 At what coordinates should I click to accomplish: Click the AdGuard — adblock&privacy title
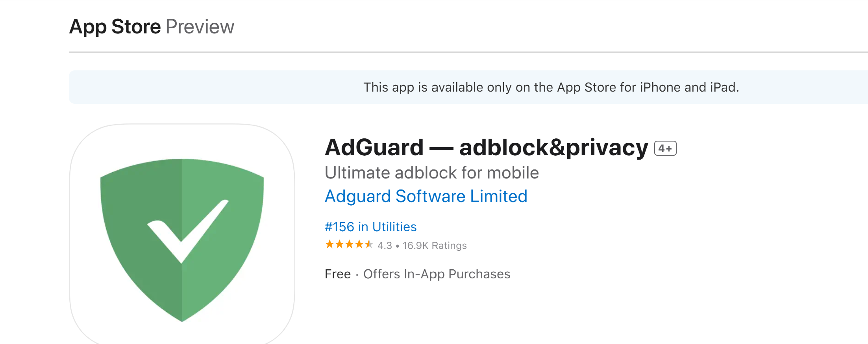[x=487, y=147]
